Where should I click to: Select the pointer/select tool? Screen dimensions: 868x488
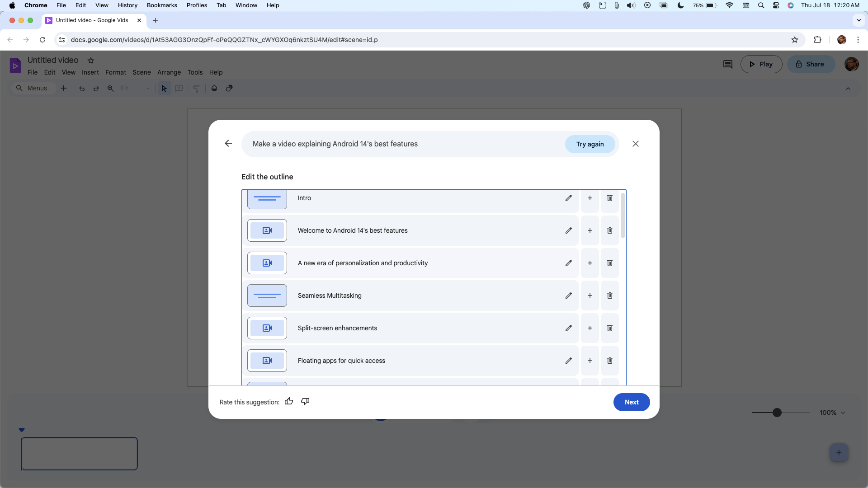165,88
